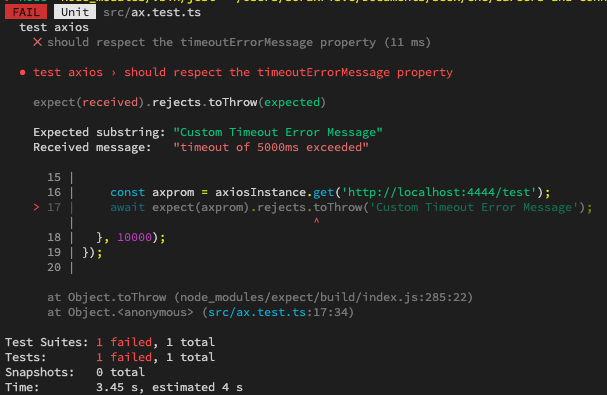Click the received message "timeout of 5000ms exceeded"
Viewport: 607px width, 395px height.
(271, 147)
